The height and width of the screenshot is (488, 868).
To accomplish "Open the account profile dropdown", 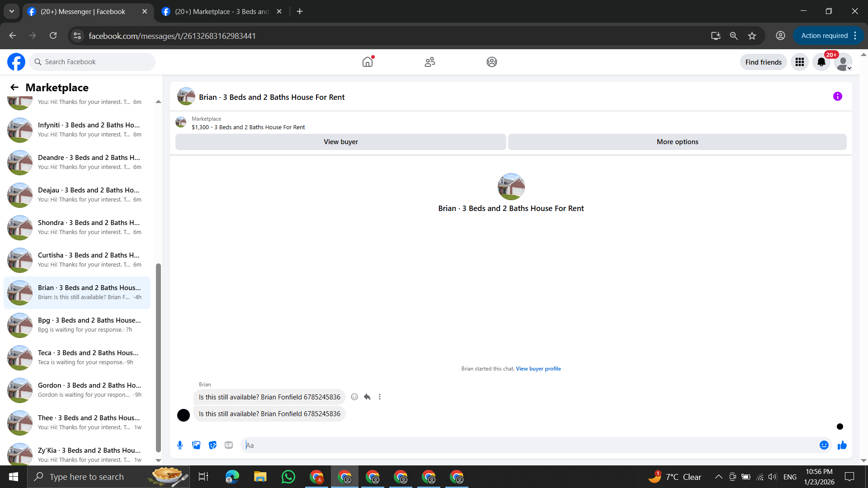I will pos(843,62).
